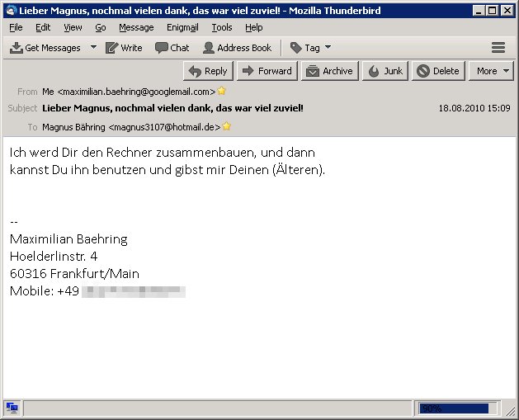Open Write new message composer
Screen dimensions: 519x420
coord(124,48)
